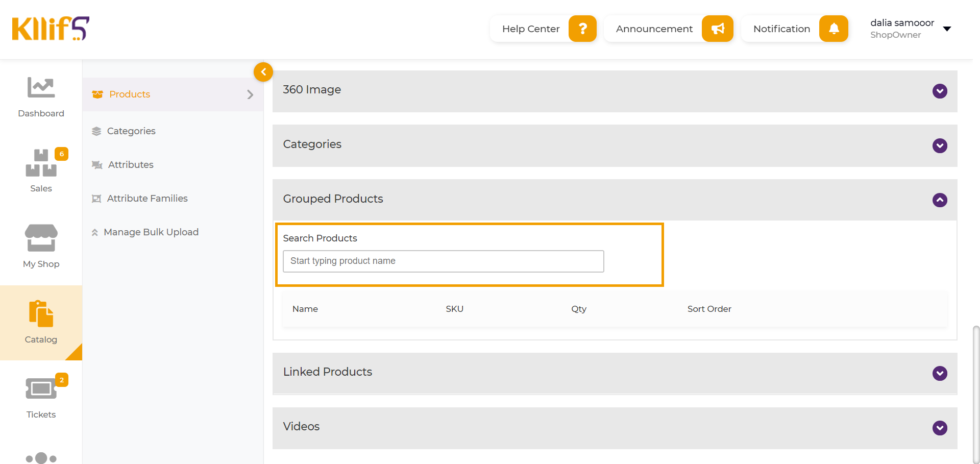Open the Announcement megaphone icon
The image size is (980, 464).
point(717,29)
